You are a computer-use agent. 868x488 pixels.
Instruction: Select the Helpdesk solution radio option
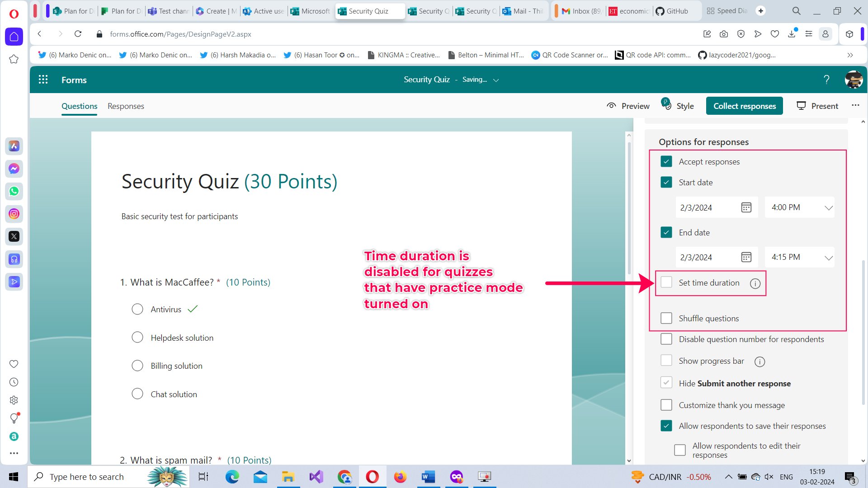(x=137, y=338)
